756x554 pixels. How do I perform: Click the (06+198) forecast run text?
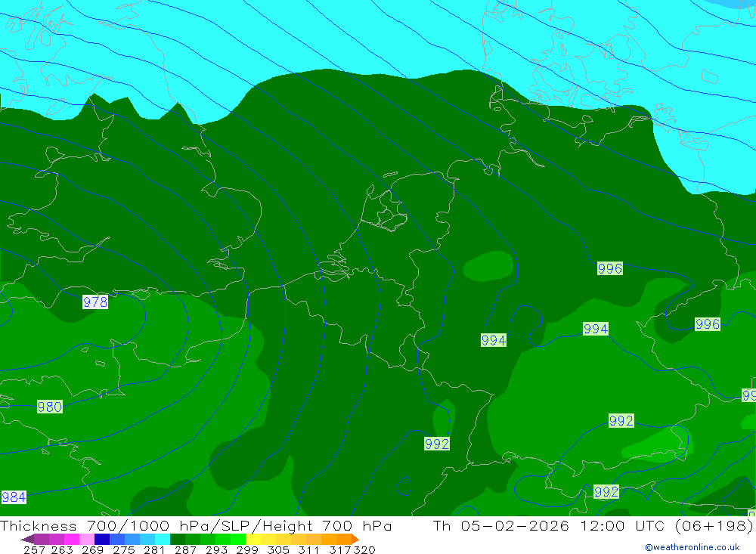pos(714,525)
